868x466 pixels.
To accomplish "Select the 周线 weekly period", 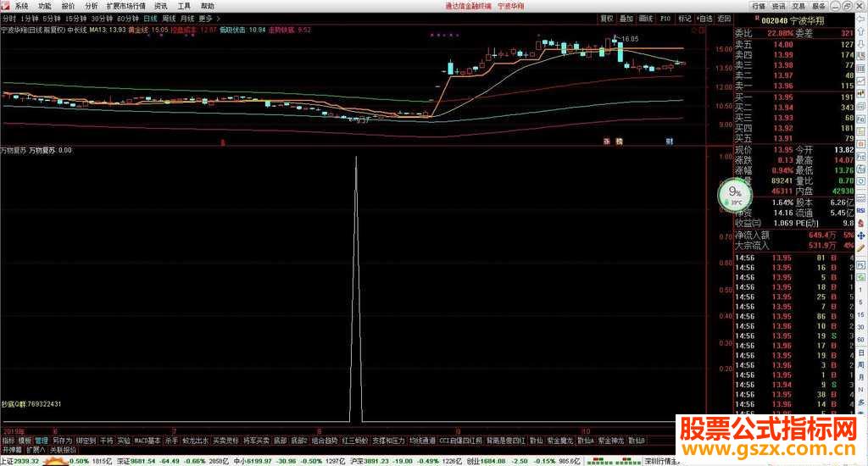I will pos(169,19).
